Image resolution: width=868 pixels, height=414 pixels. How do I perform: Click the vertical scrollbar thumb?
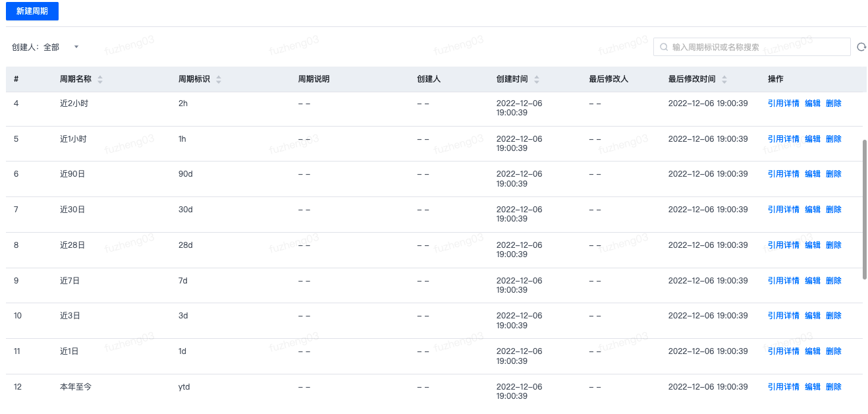865,209
